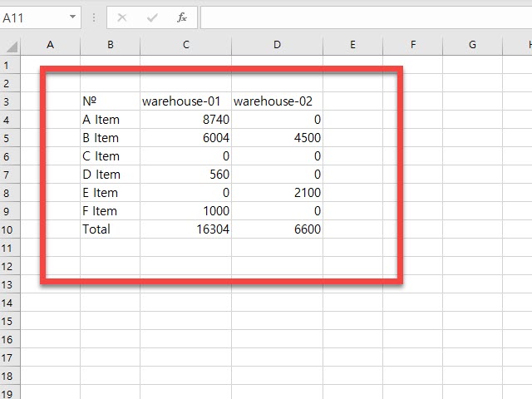
Task: Click the cell containing 1000
Action: click(x=186, y=211)
